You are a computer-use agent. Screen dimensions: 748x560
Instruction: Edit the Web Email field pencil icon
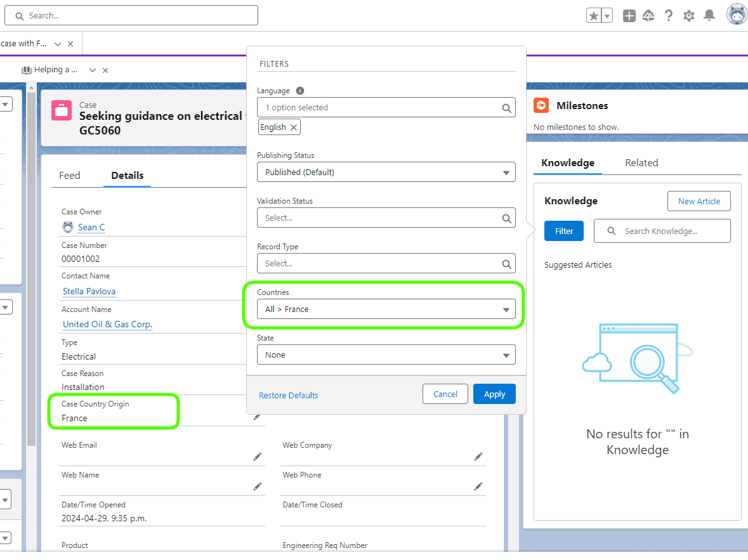pos(258,457)
